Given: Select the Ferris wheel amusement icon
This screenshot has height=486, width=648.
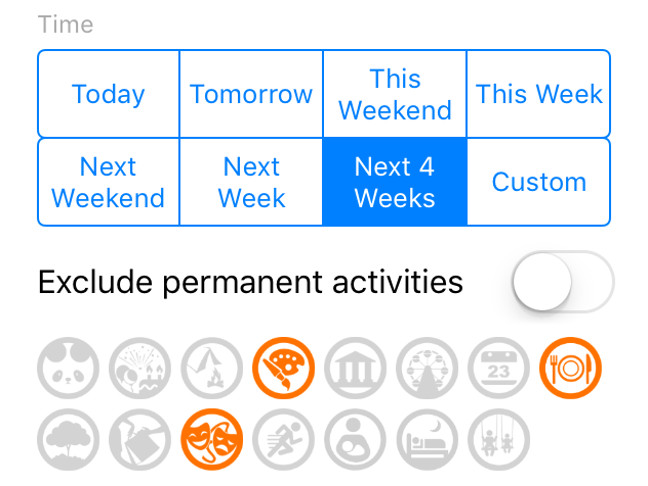Looking at the screenshot, I should point(427,368).
